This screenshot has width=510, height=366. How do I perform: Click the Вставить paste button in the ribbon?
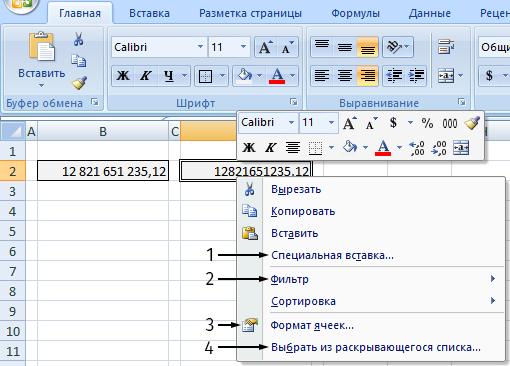[x=41, y=59]
